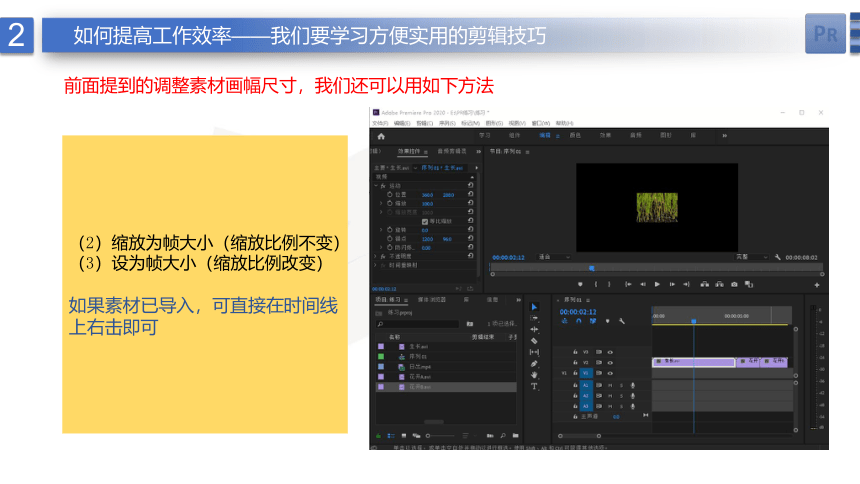Export a frame with the camera icon
Viewport: 860px width, 484px height.
[x=734, y=284]
